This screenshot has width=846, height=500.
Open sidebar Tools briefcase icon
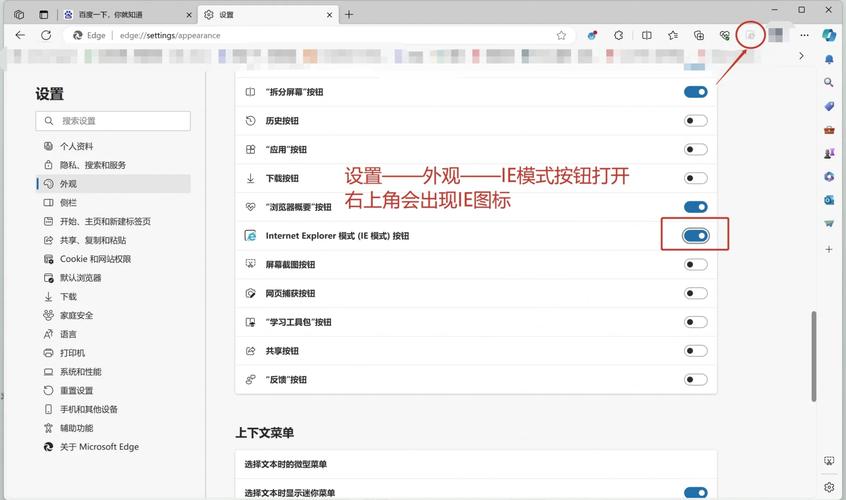pos(829,129)
